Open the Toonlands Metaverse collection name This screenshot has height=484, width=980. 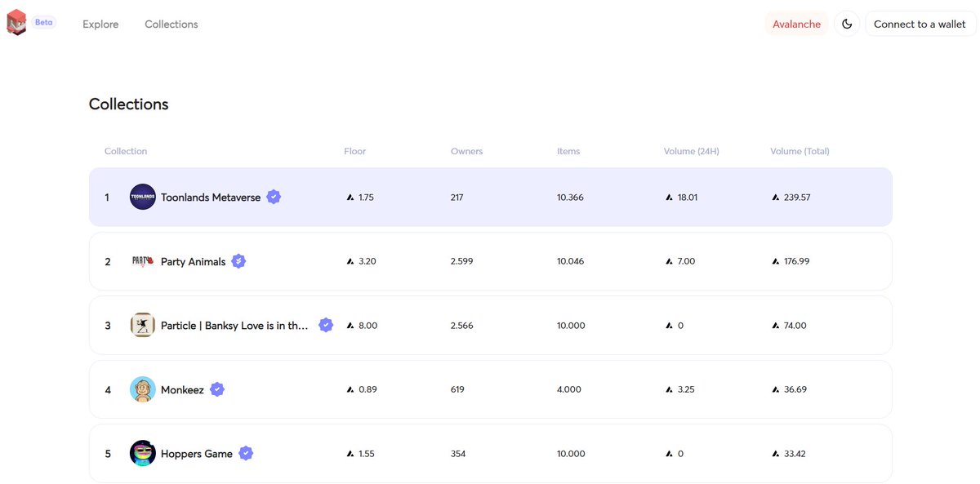coord(211,198)
